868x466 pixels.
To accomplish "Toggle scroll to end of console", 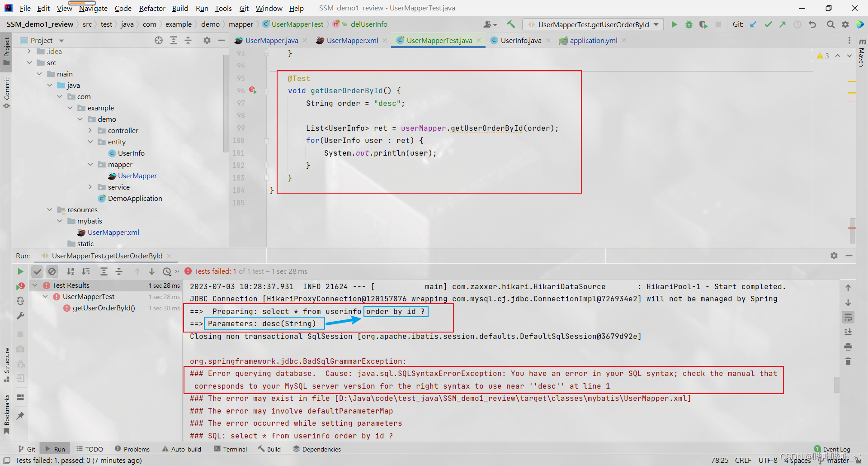I will click(848, 332).
